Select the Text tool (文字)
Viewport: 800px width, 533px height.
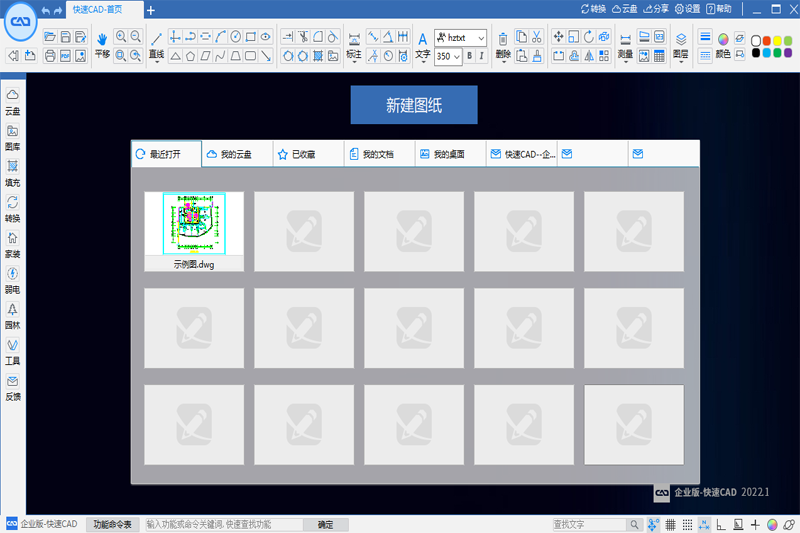(x=422, y=45)
